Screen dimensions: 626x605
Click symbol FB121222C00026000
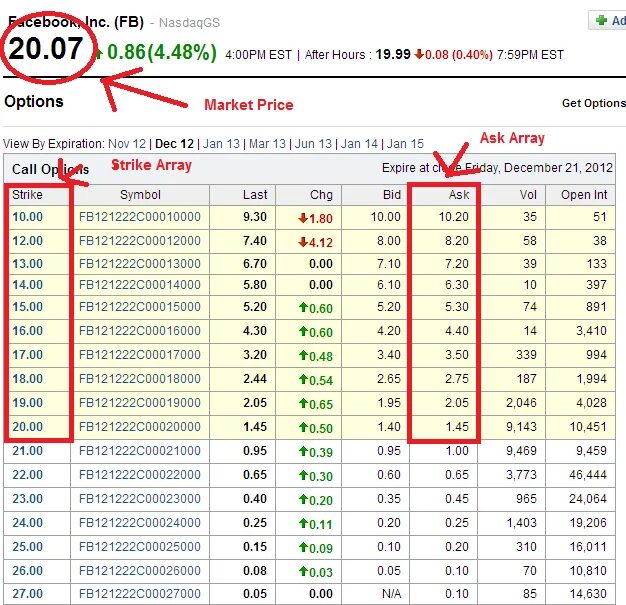(x=140, y=571)
